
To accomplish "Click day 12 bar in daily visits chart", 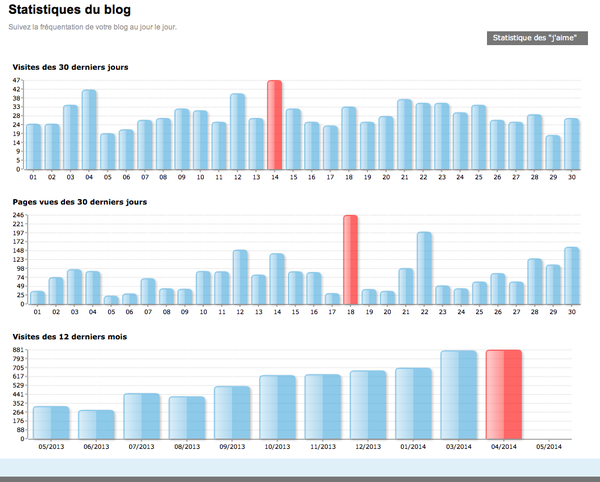I will [237, 132].
